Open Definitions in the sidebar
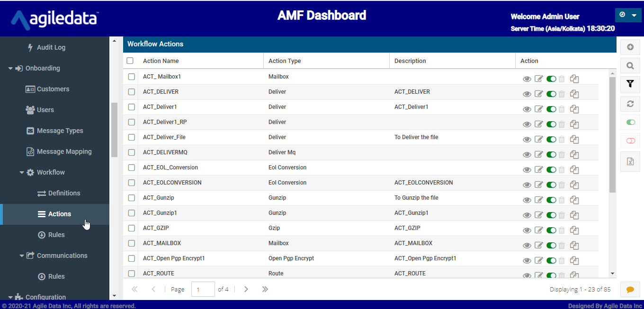644x309 pixels. [64, 193]
